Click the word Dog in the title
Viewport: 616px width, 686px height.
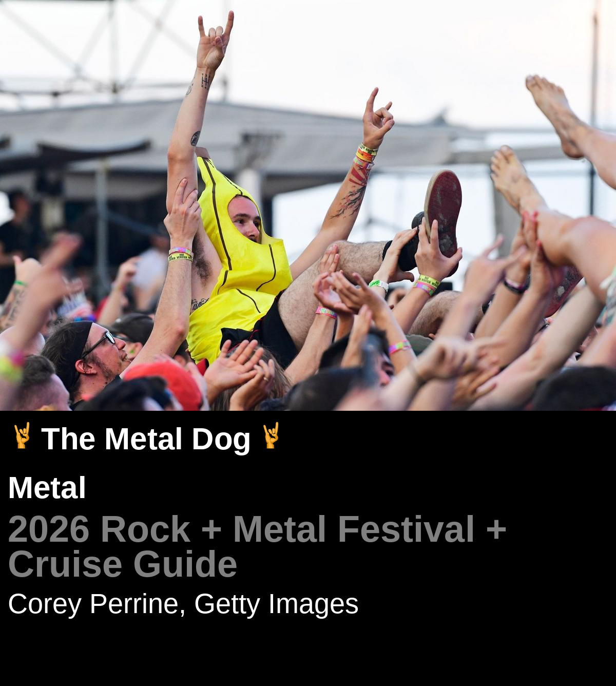221,440
